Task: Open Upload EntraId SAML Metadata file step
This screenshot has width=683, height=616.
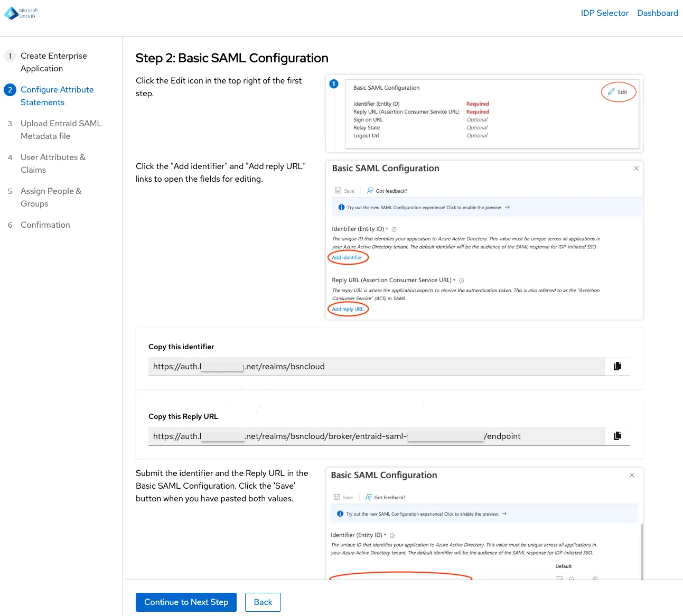Action: coord(61,130)
